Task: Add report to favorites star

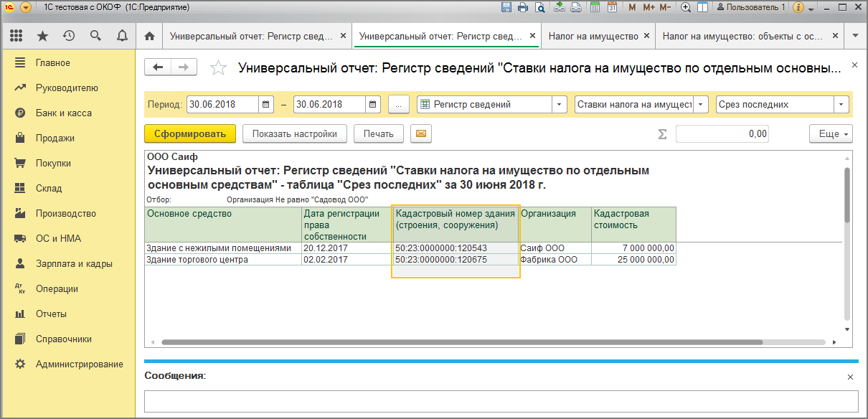Action: (x=218, y=68)
